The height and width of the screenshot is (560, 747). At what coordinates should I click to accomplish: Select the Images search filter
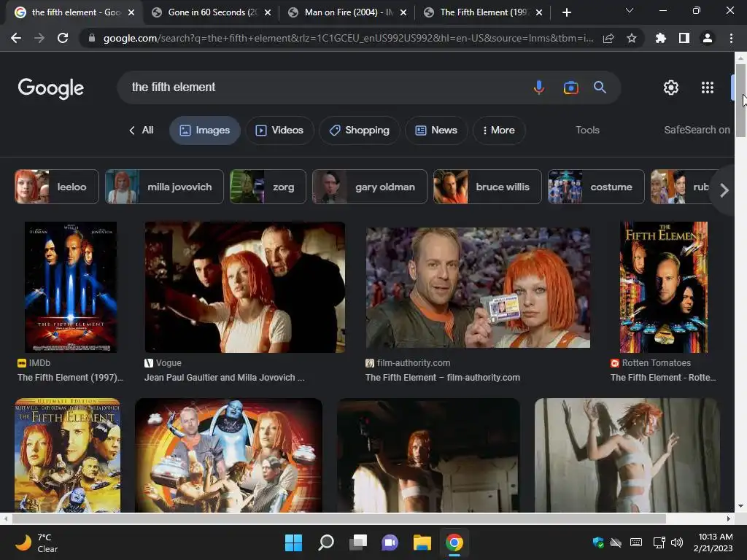205,130
